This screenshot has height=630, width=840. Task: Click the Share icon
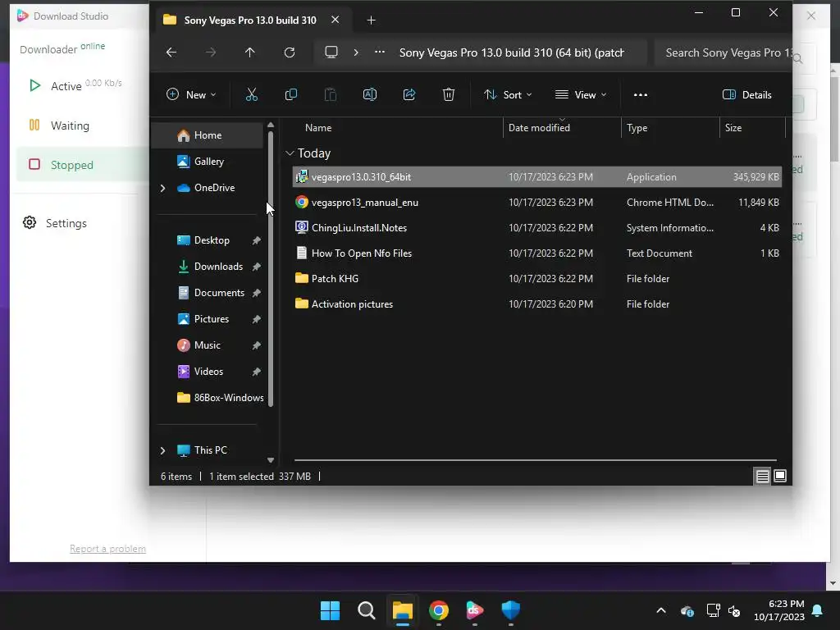tap(409, 95)
